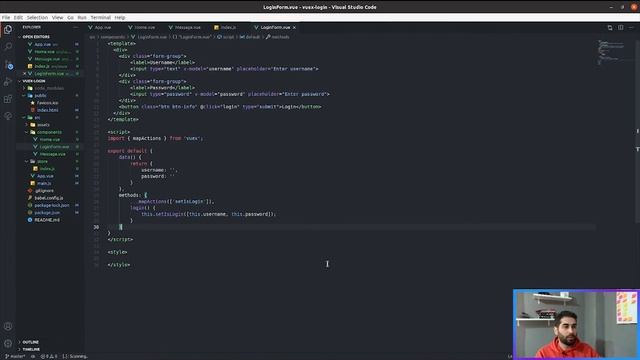Open the Go menu
Viewport: 640px width, 360px height.
pos(70,18)
